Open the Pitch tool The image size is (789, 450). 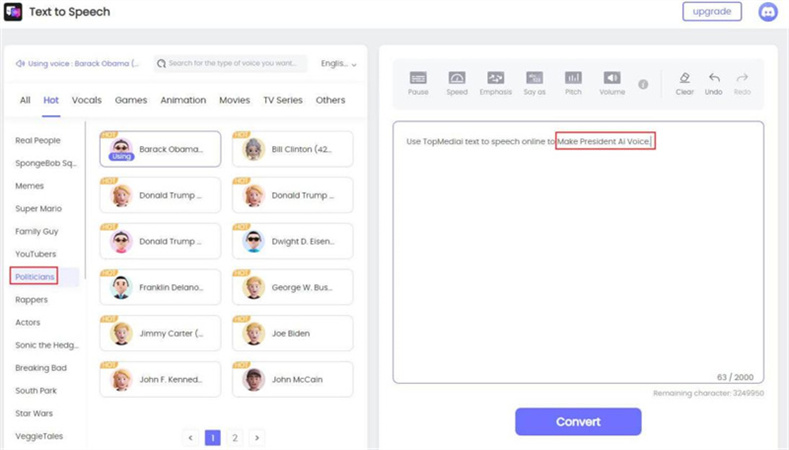(x=573, y=83)
